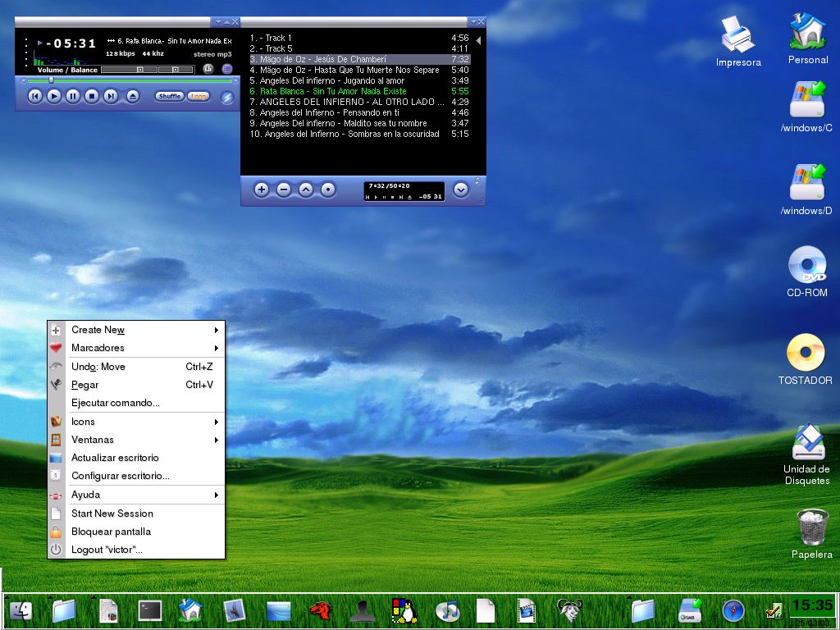Viewport: 840px width, 630px height.
Task: Click the playlist scroll position arrow marker
Action: [478, 40]
